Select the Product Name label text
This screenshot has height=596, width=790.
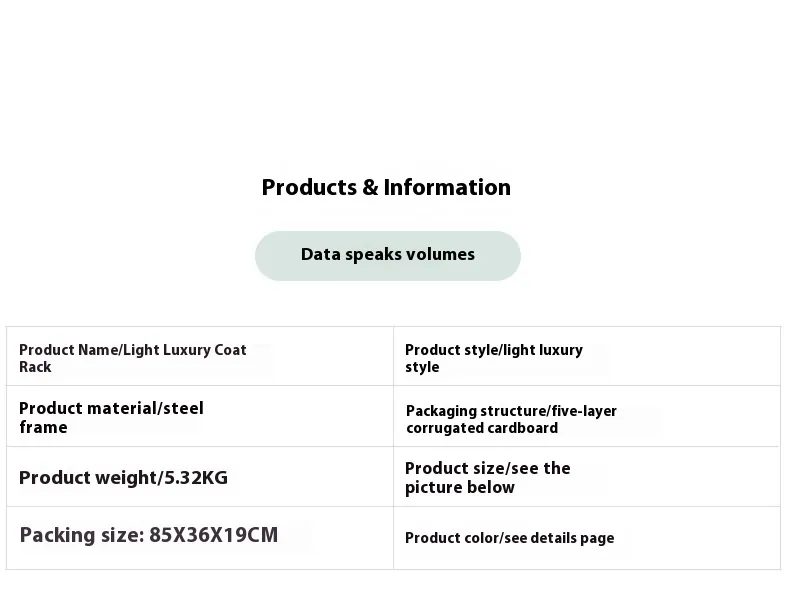68,350
